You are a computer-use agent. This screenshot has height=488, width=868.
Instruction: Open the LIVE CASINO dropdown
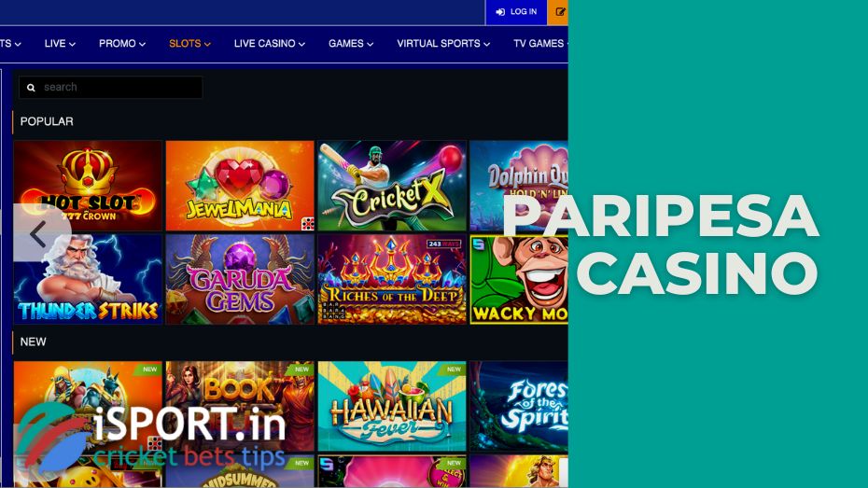270,43
